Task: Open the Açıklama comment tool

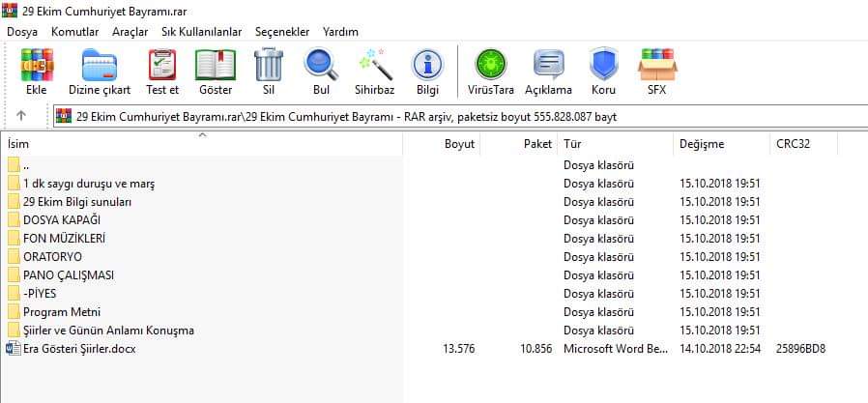Action: [x=548, y=72]
